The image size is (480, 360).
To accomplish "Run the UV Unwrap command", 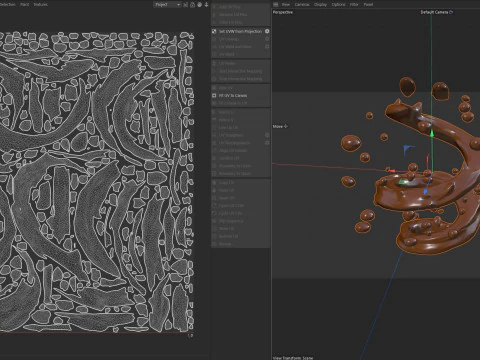I will pyautogui.click(x=240, y=39).
